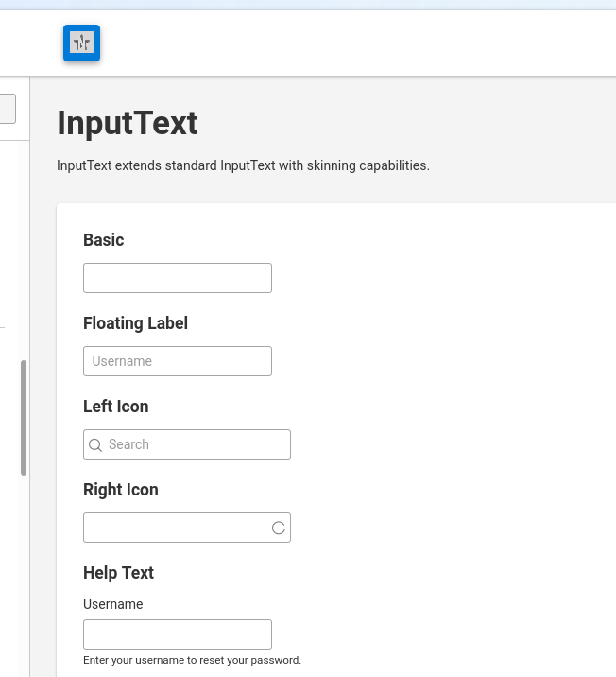The image size is (616, 677).
Task: Focus the Right Icon input field
Action: coord(187,528)
